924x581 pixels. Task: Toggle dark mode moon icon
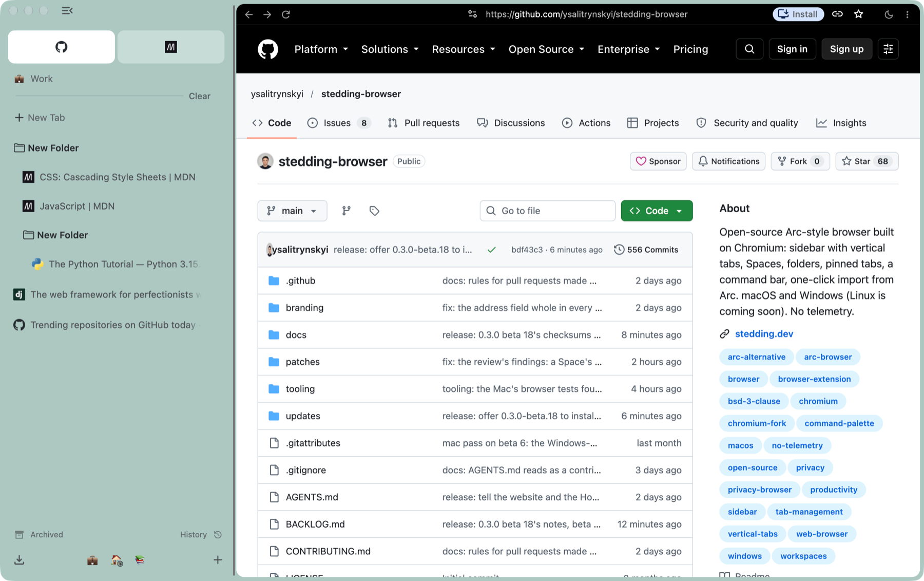(x=889, y=14)
